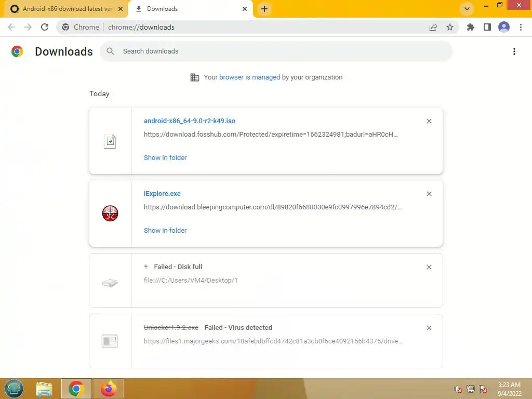
Task: Open the browser is managed link
Action: pyautogui.click(x=249, y=77)
